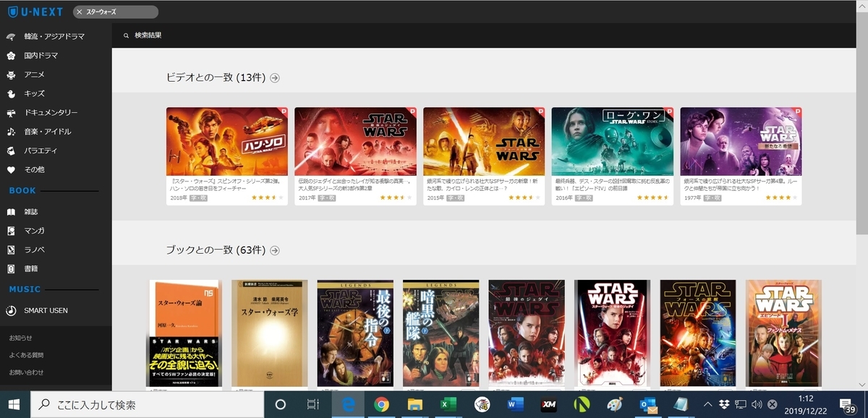This screenshot has height=418, width=868.
Task: Expand ブックとの一致 (63件) arrow
Action: point(275,250)
